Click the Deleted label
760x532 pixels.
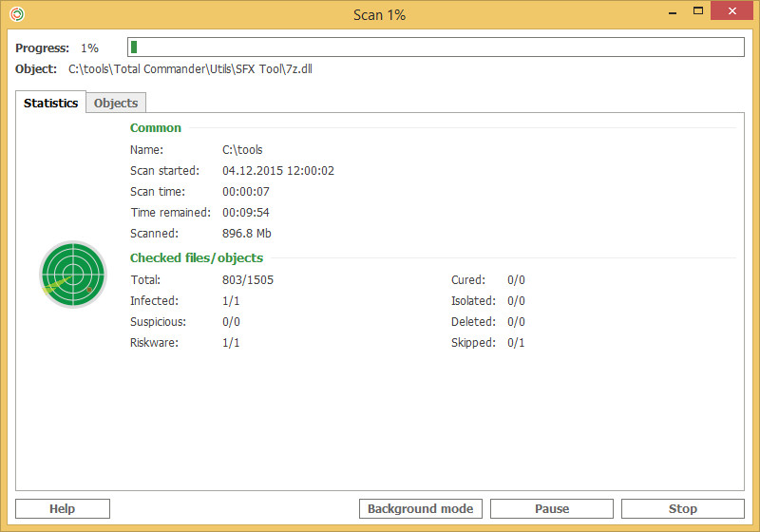(473, 321)
